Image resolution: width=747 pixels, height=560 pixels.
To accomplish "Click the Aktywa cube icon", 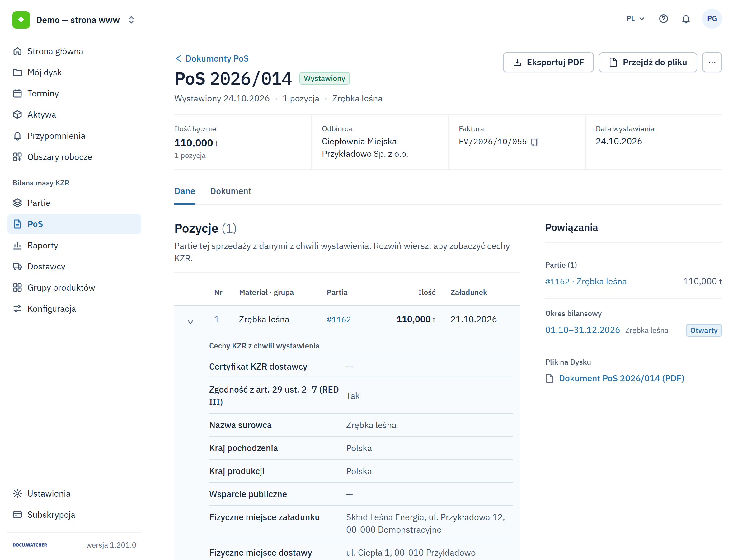I will [x=17, y=115].
